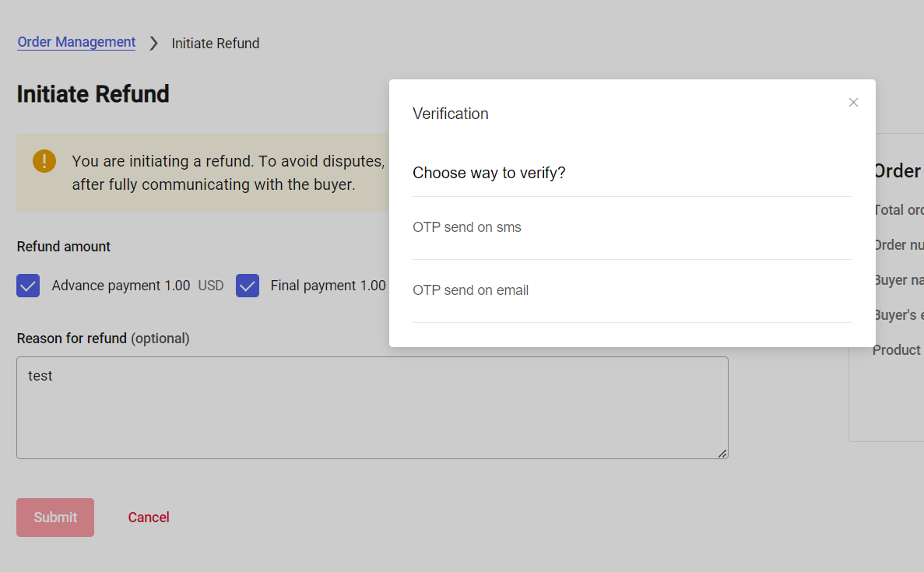Click the 'Choose way to verify?' prompt
Screen dimensions: 924x572
coord(489,173)
